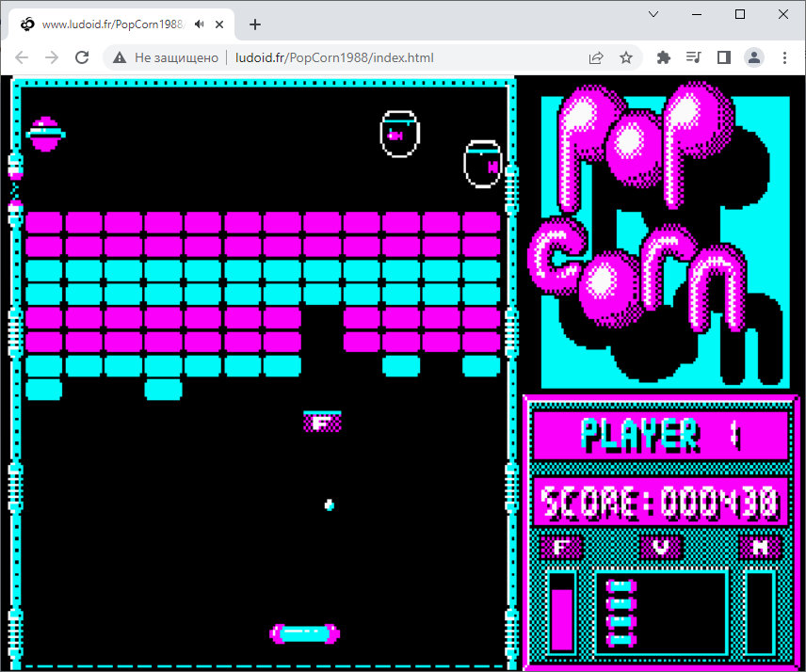Click the address bar URL ludoid.fr/PopCorn1988/index.html
806x672 pixels.
tap(334, 57)
